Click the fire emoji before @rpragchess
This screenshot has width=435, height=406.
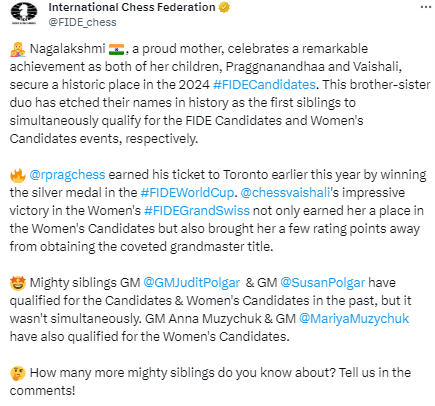tap(18, 175)
